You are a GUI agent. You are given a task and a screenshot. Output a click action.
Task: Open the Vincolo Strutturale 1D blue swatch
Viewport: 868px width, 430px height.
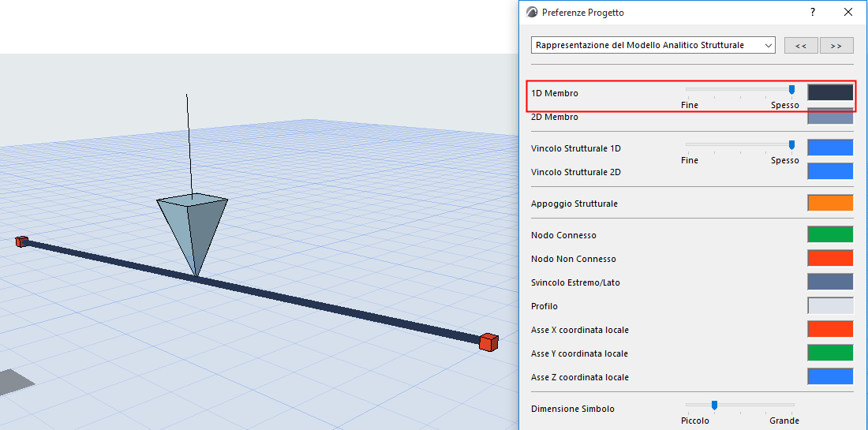pos(830,148)
